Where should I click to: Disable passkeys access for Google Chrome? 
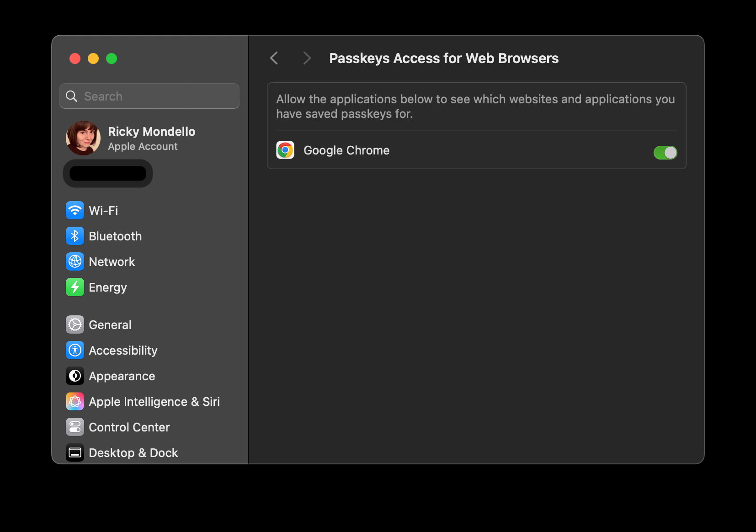click(x=665, y=153)
